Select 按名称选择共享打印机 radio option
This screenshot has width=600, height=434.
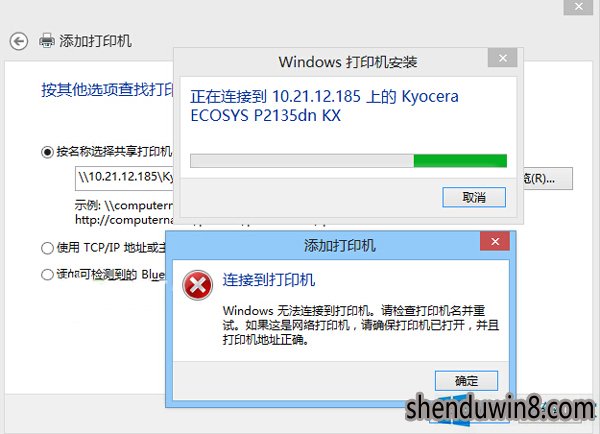click(x=47, y=152)
